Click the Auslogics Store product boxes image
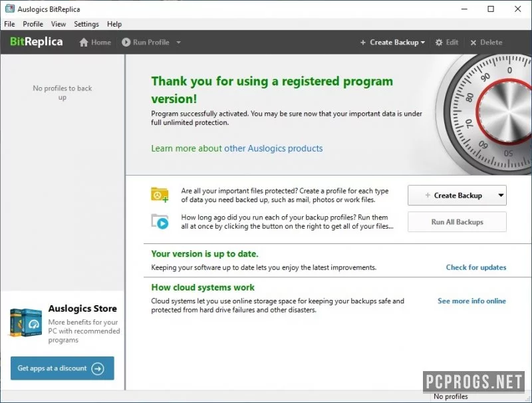This screenshot has width=532, height=403. pyautogui.click(x=26, y=323)
